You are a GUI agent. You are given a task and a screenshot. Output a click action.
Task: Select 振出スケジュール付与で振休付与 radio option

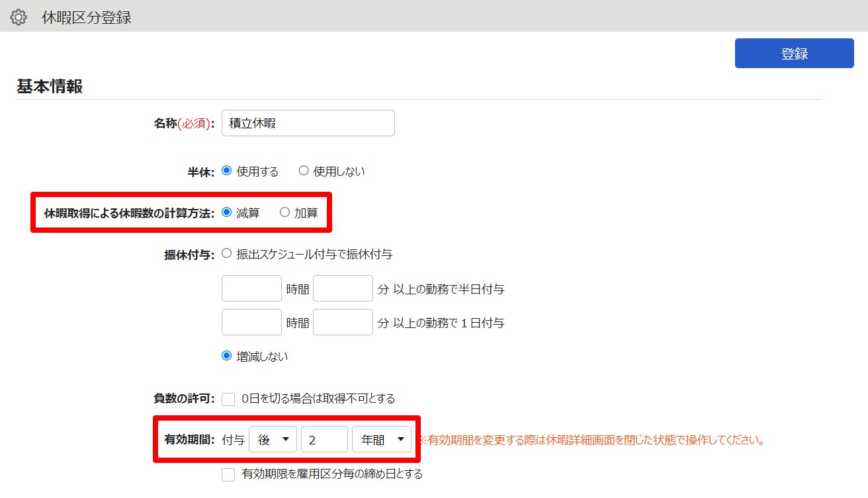[227, 253]
